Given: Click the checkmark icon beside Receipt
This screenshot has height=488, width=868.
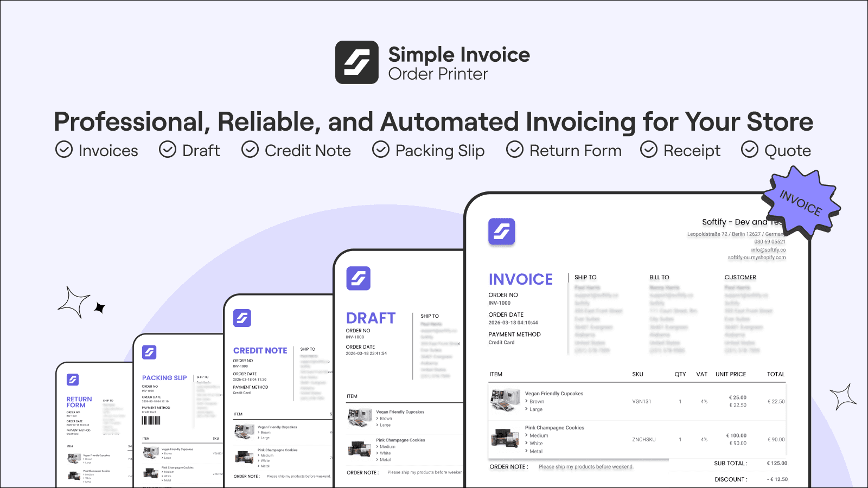Looking at the screenshot, I should pos(649,149).
